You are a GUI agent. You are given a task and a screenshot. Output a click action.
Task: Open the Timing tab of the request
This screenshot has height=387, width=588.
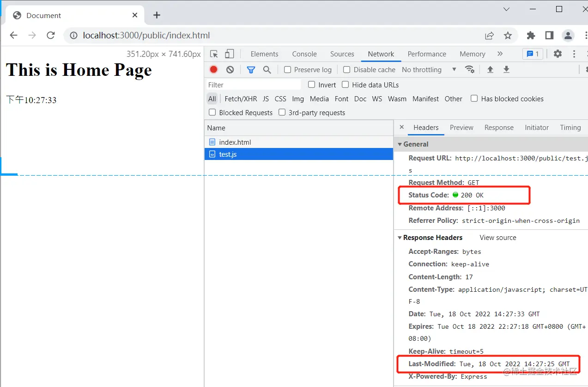[x=570, y=128]
